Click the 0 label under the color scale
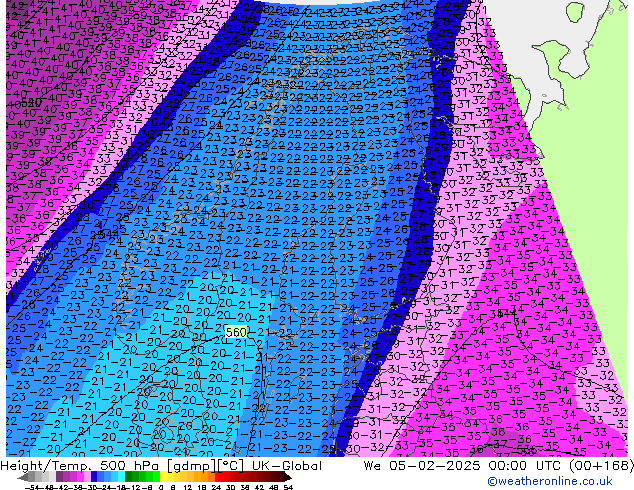 point(161,488)
